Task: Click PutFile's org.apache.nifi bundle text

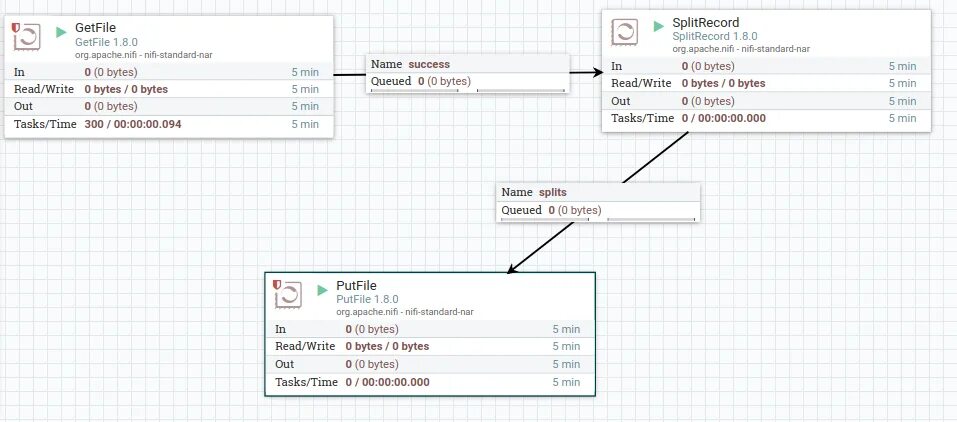Action: tap(405, 312)
